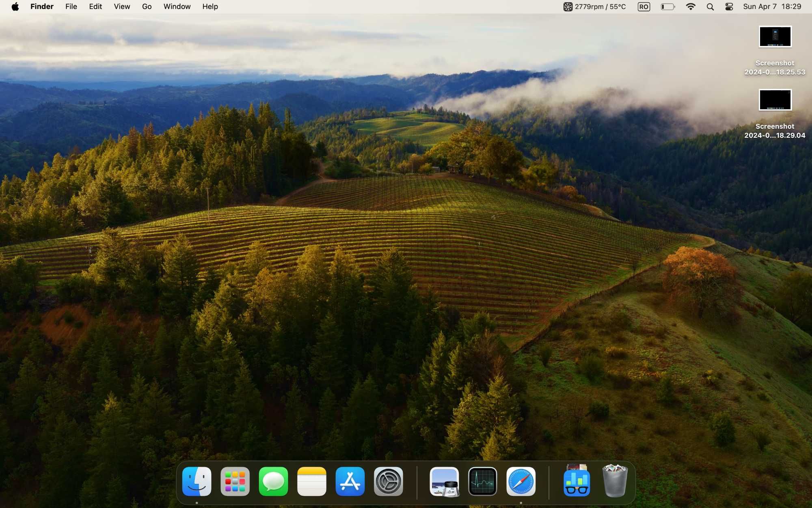Screen dimensions: 812x508
Task: Open the Wi-Fi menu
Action: [x=691, y=7]
